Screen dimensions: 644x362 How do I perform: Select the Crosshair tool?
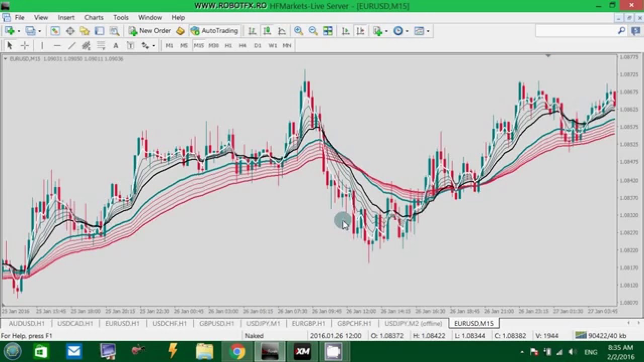[x=25, y=46]
